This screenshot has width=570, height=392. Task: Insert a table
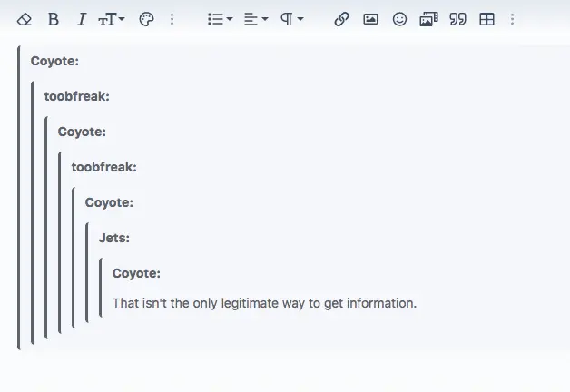pyautogui.click(x=486, y=19)
